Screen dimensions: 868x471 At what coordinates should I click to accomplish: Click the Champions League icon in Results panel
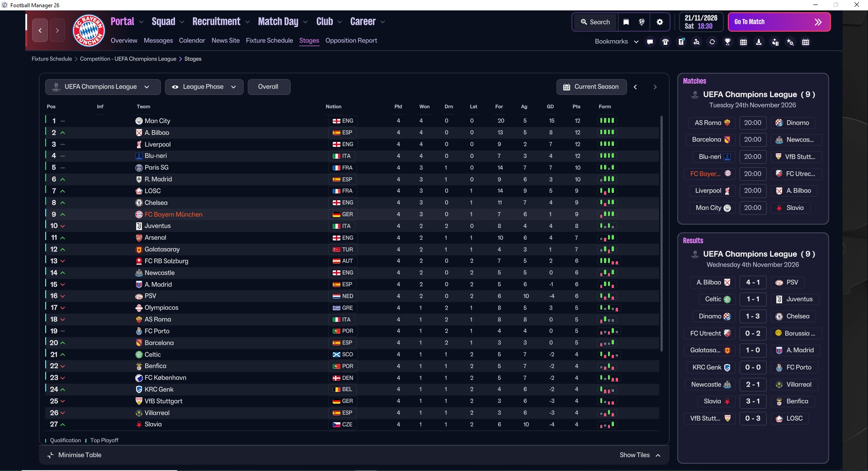point(695,254)
